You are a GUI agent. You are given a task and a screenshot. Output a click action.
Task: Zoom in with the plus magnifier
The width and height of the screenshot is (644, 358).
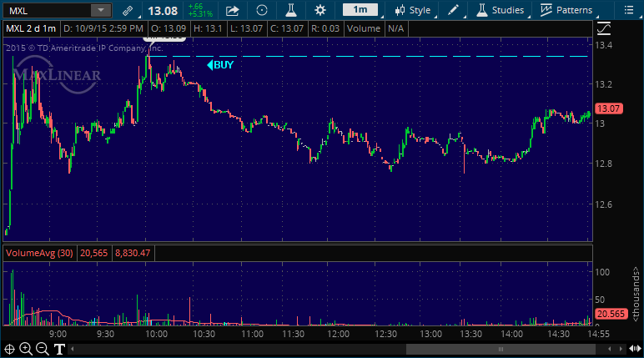click(27, 349)
